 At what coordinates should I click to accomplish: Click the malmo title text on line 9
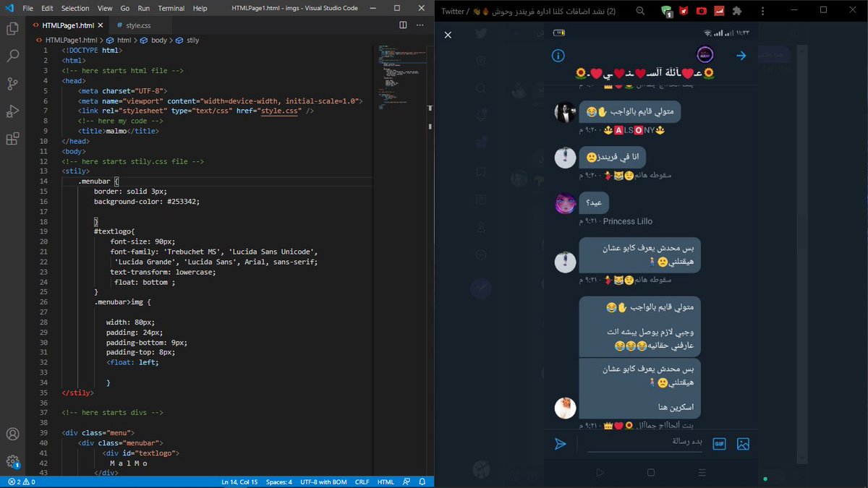[x=115, y=131]
